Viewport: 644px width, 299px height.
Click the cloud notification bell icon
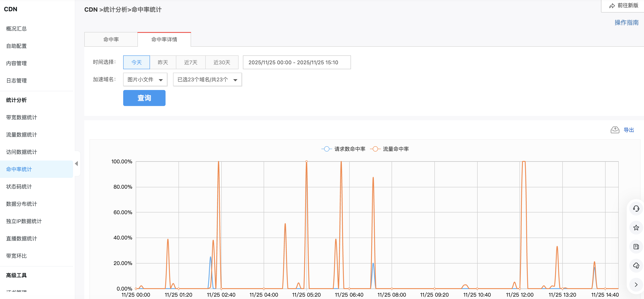(636, 266)
